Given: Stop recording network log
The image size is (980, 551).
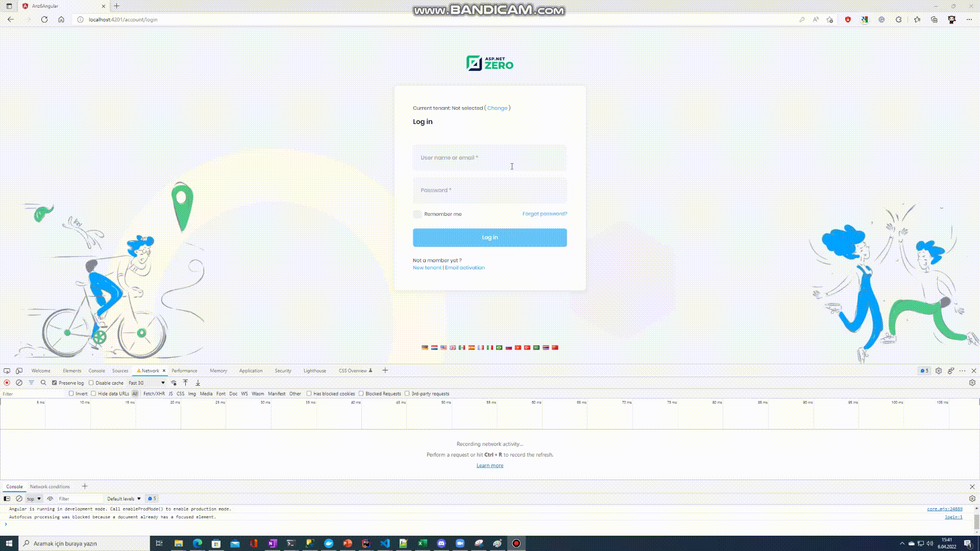Looking at the screenshot, I should [7, 383].
